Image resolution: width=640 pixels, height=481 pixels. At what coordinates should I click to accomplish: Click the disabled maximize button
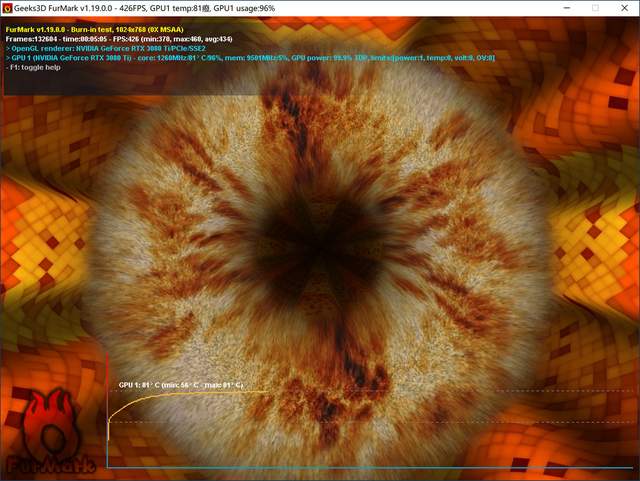(x=596, y=8)
